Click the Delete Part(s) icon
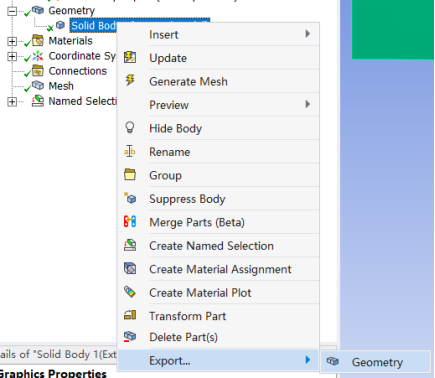The width and height of the screenshot is (435, 378). point(130,336)
